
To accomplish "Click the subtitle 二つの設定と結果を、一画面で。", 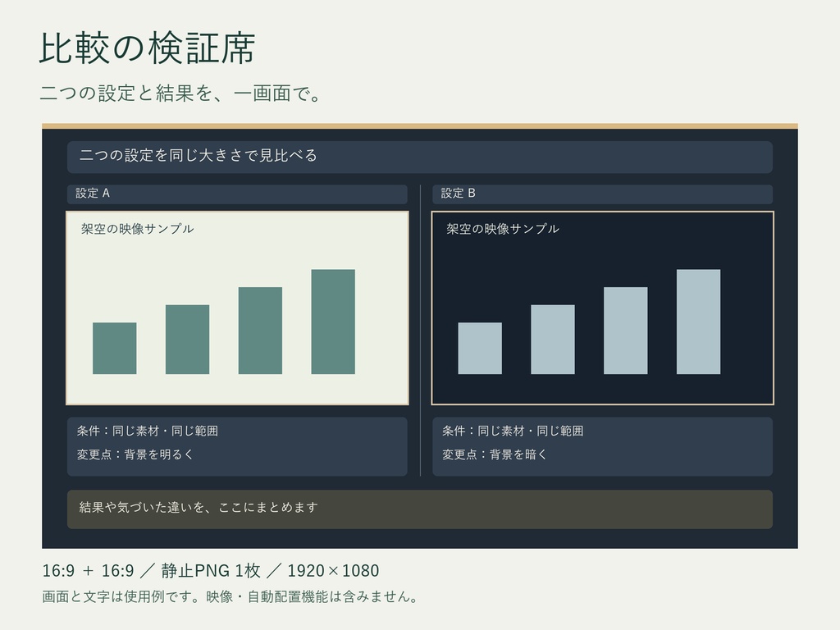I will 180,94.
